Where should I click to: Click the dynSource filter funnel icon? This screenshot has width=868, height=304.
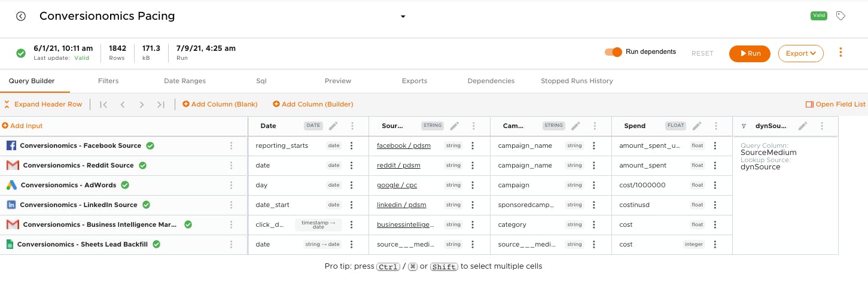click(x=744, y=126)
